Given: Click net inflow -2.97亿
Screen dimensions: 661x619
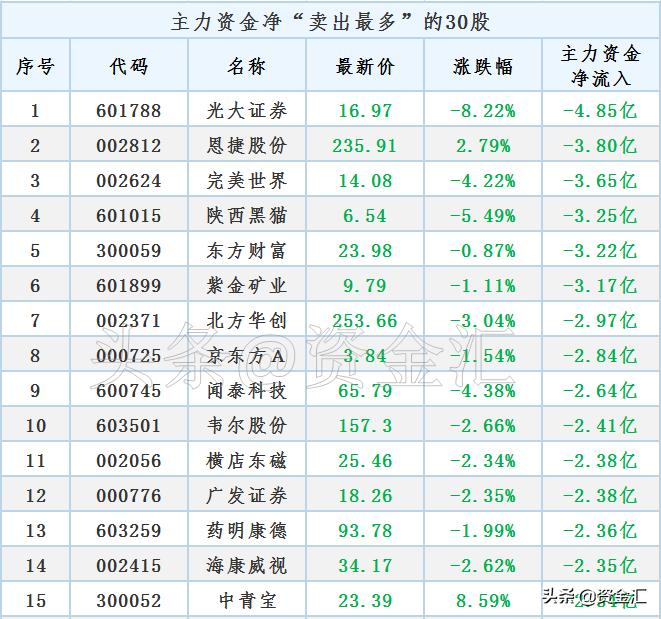Looking at the screenshot, I should pyautogui.click(x=600, y=321).
